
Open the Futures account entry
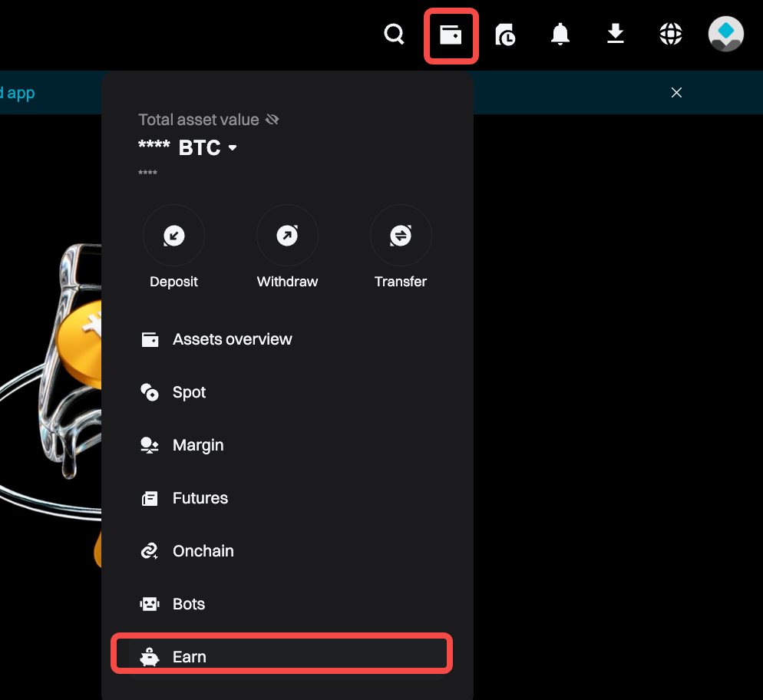(x=200, y=498)
